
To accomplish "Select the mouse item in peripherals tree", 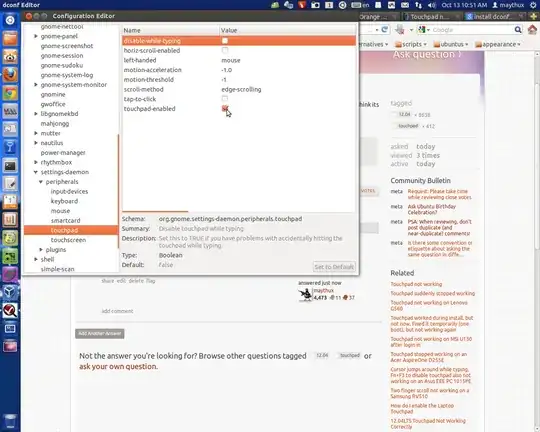I will [x=60, y=211].
